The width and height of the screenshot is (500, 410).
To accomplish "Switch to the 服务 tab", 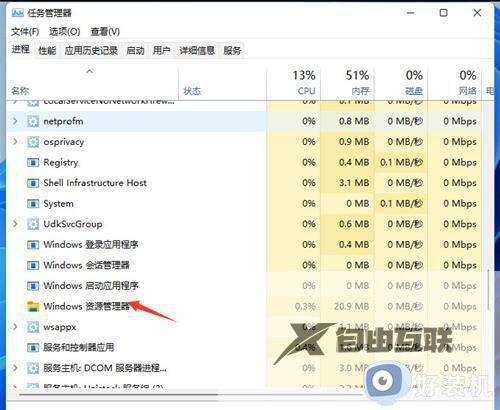I will 232,51.
